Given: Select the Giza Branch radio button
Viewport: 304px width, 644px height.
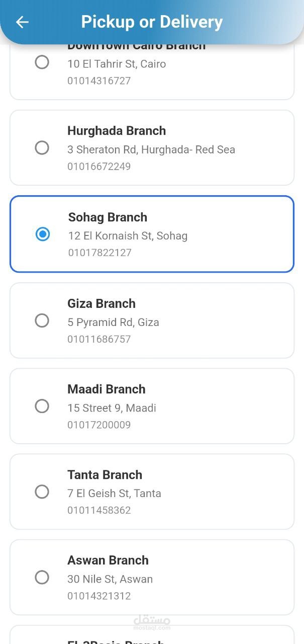Looking at the screenshot, I should 42,320.
